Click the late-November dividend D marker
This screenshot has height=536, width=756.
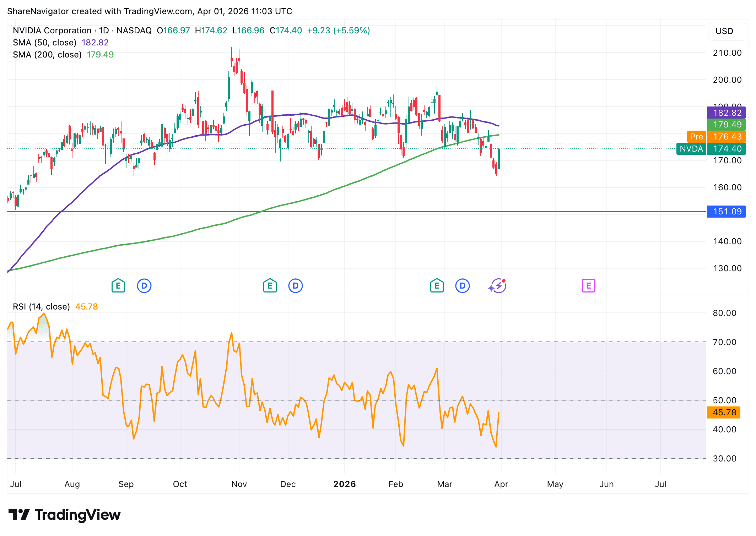coord(296,286)
